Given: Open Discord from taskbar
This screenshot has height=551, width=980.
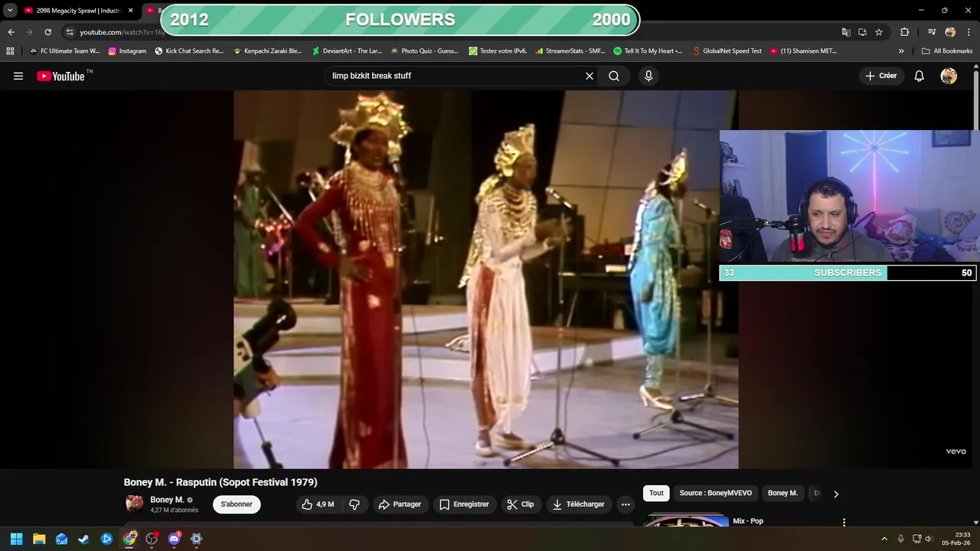Looking at the screenshot, I should coord(174,539).
